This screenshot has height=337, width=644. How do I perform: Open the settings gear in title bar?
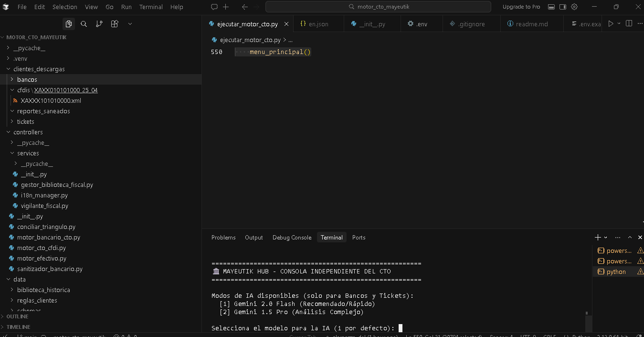coord(574,7)
